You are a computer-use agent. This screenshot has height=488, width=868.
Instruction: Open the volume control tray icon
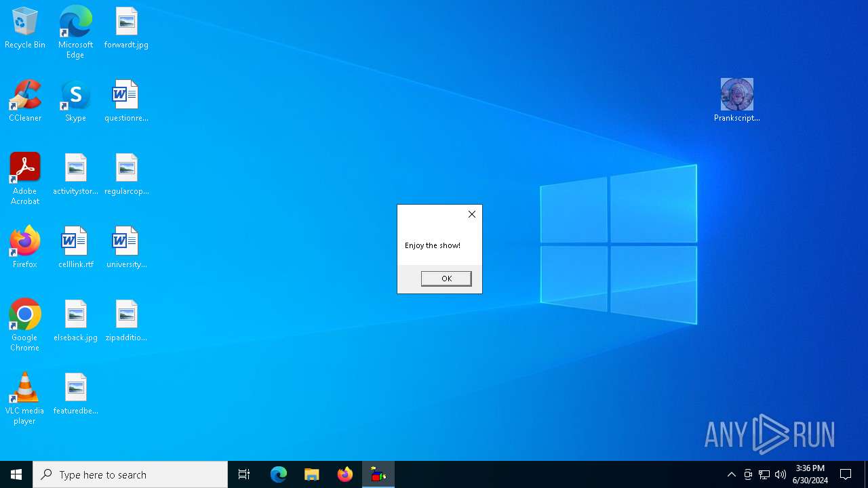coord(781,474)
